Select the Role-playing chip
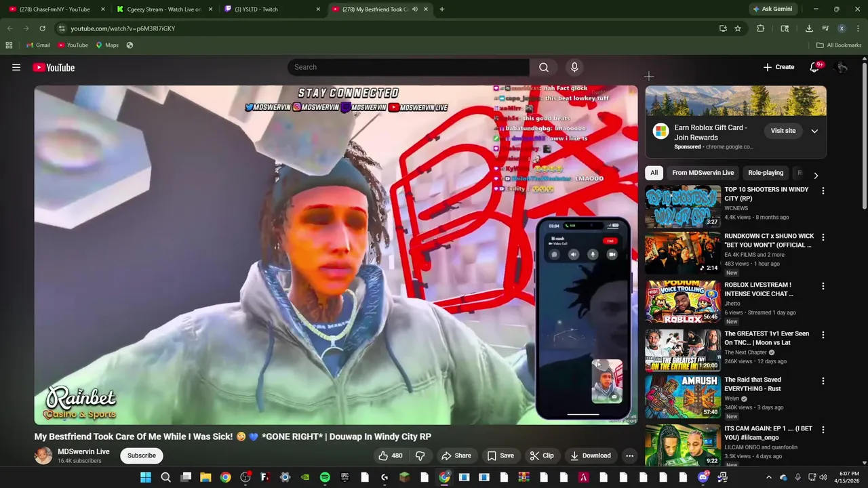868x488 pixels. [x=766, y=173]
